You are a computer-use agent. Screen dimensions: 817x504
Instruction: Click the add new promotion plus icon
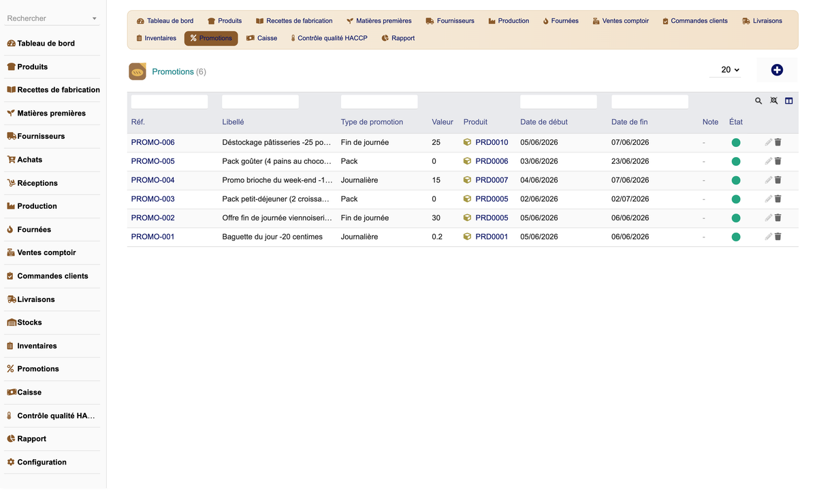[x=777, y=70]
